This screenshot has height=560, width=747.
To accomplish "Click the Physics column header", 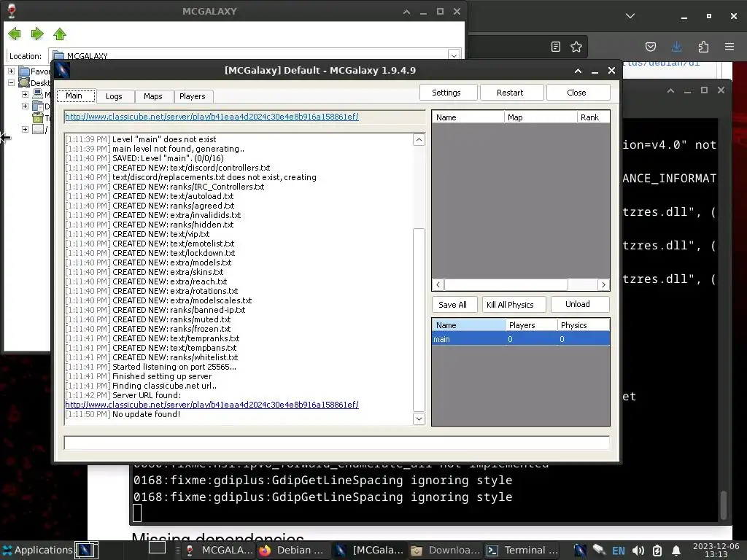I will (x=584, y=325).
